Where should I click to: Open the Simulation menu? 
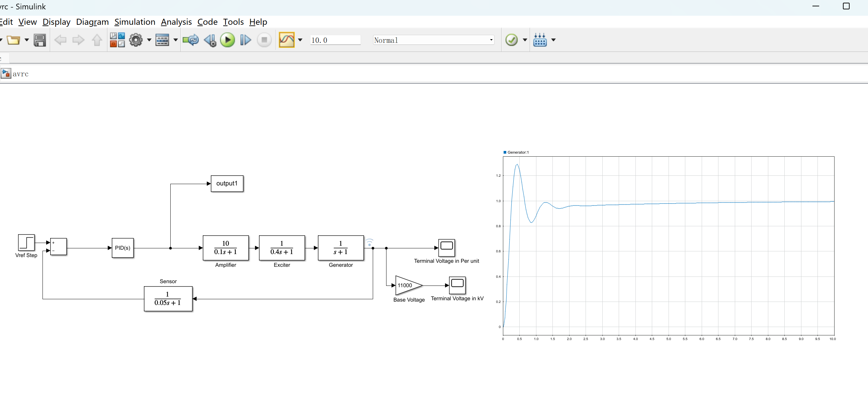pos(135,22)
